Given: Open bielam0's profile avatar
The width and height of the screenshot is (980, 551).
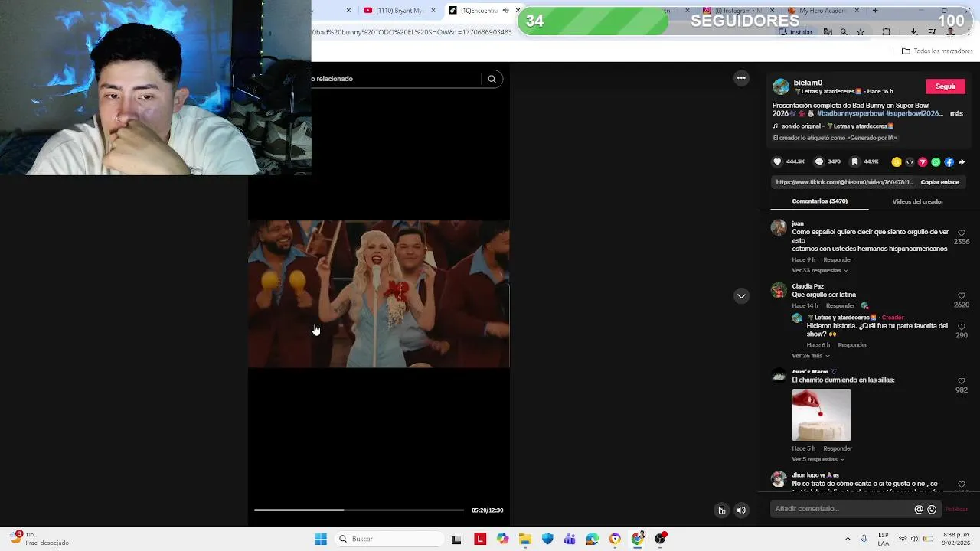Looking at the screenshot, I should click(780, 86).
